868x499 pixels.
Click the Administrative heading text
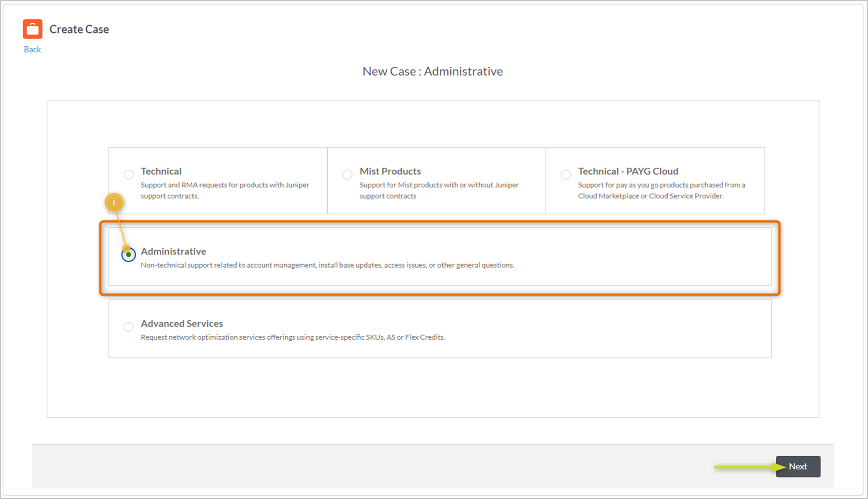(173, 251)
